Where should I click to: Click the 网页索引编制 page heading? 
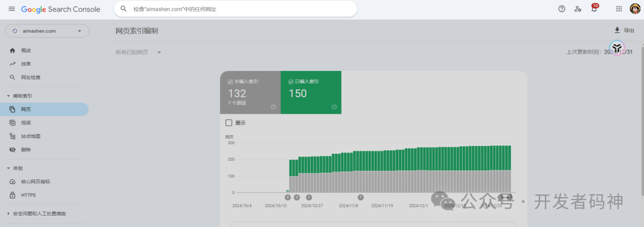click(137, 31)
